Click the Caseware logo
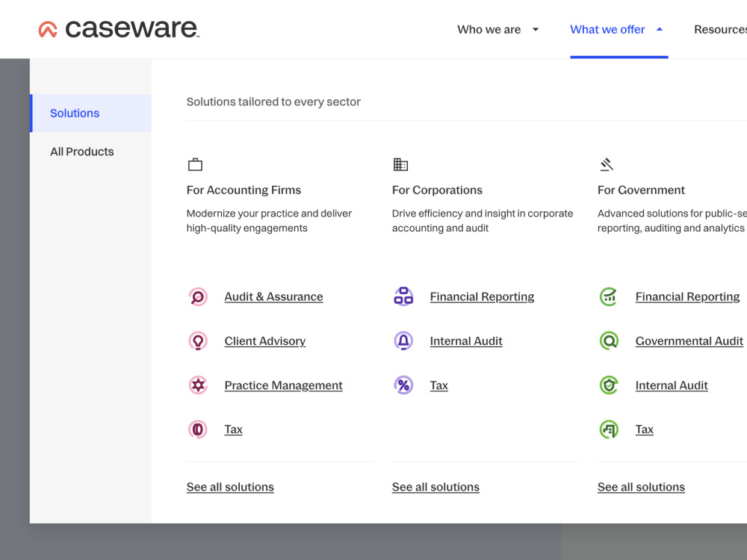The image size is (747, 560). click(x=119, y=29)
